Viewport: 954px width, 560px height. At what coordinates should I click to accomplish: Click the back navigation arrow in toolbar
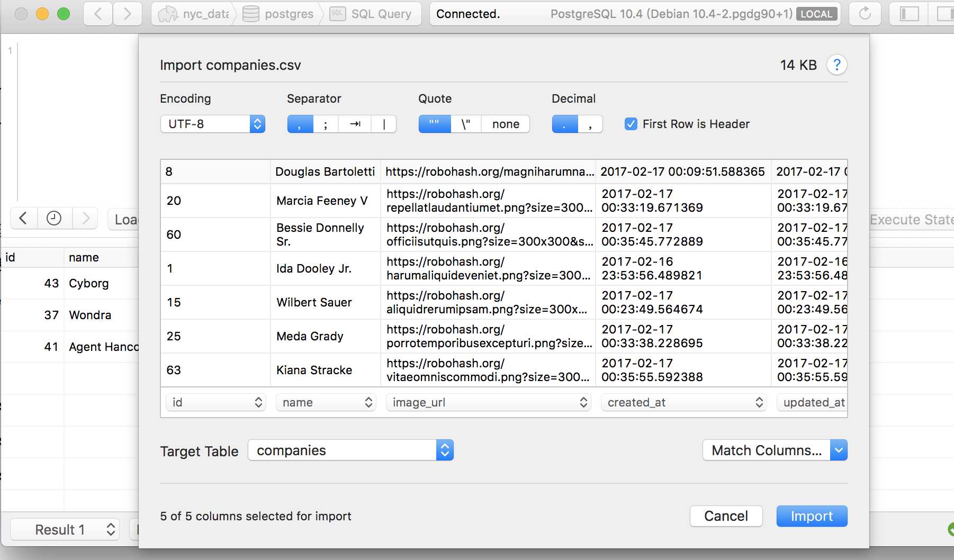[x=98, y=14]
